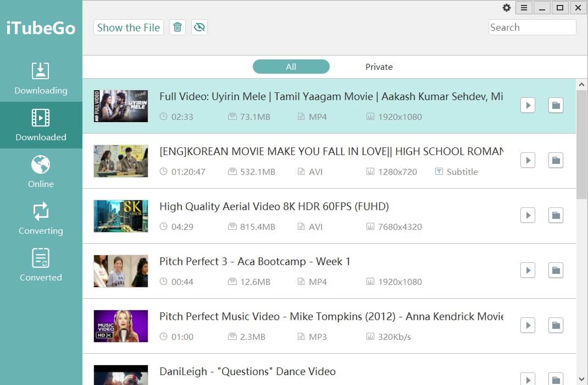Switch to the Private tab
Image resolution: width=588 pixels, height=385 pixels.
click(x=379, y=67)
